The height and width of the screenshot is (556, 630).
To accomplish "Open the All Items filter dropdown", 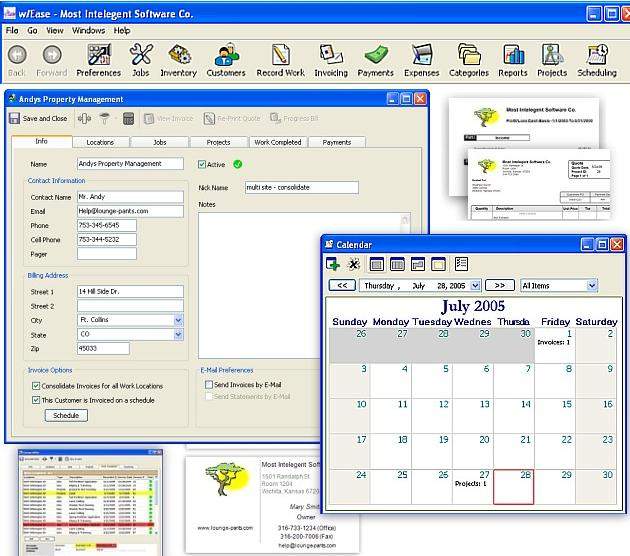I will [592, 286].
